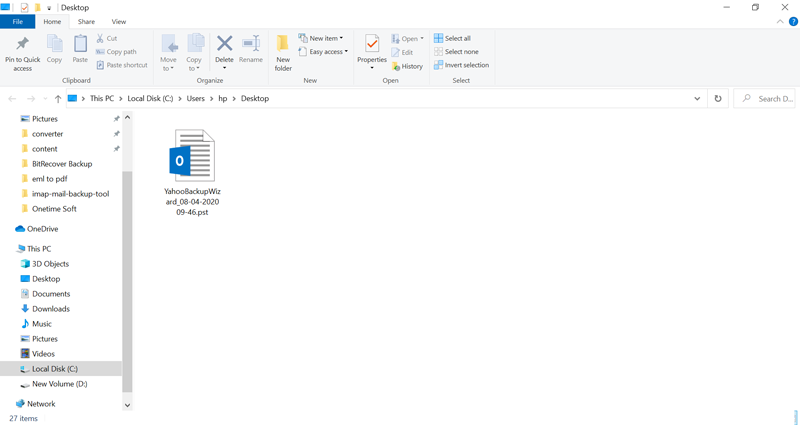Click This PC in address bar

102,98
